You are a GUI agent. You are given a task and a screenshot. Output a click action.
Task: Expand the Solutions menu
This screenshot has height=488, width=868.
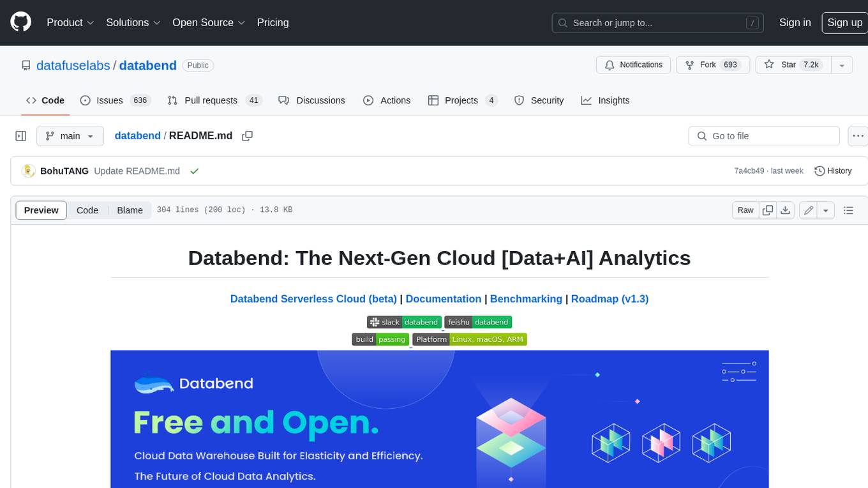tap(133, 22)
